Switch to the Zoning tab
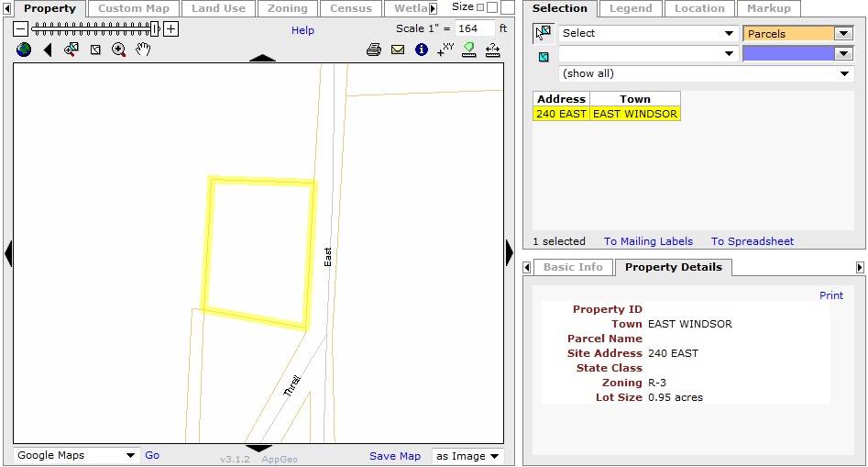The image size is (868, 467). pos(287,8)
